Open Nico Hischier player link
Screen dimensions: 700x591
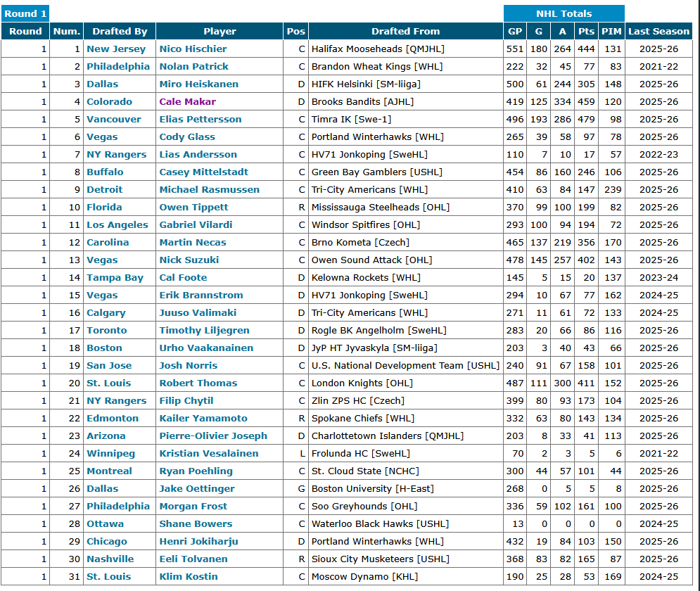coord(193,49)
